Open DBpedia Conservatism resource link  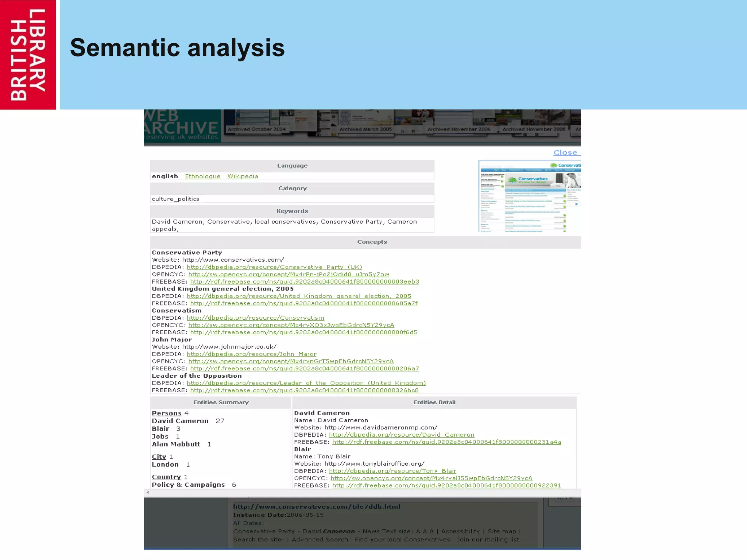click(x=255, y=318)
